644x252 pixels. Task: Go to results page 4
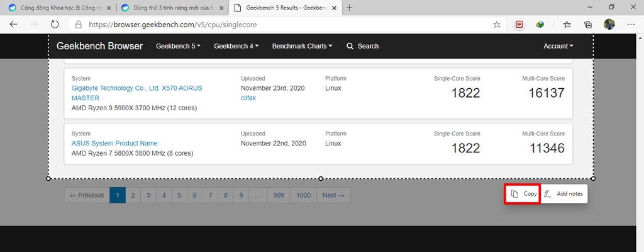(164, 195)
